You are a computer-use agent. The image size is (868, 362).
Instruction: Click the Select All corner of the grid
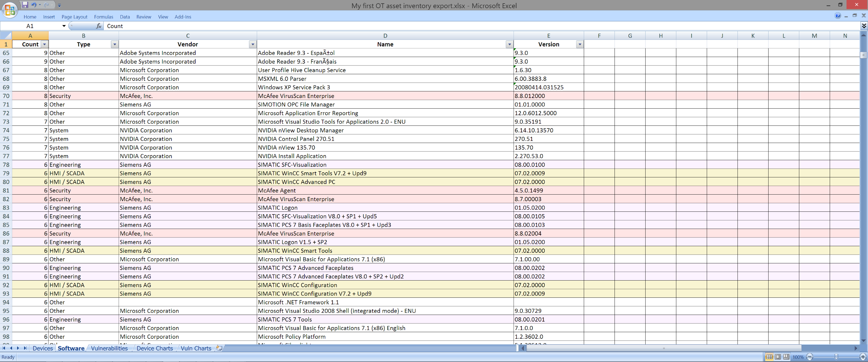pos(6,35)
